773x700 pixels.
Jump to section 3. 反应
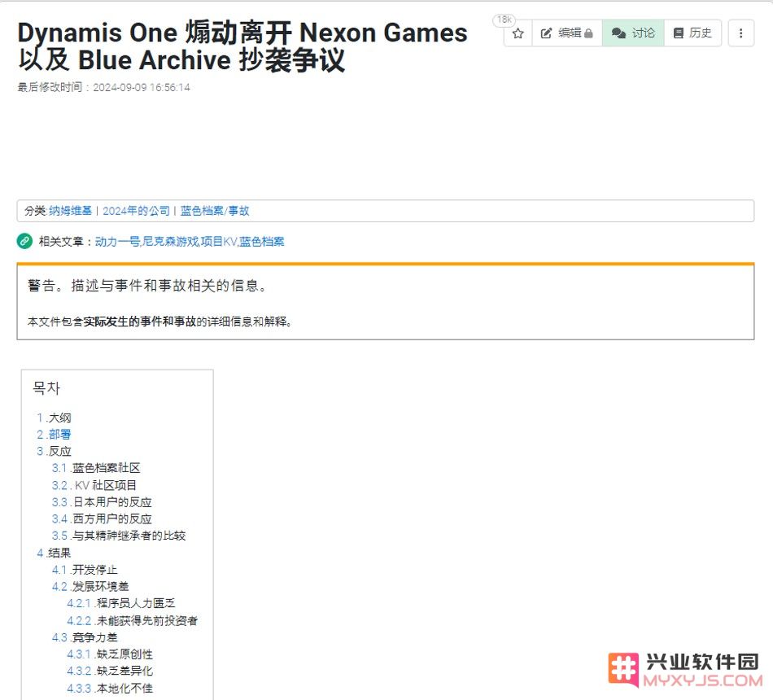55,452
